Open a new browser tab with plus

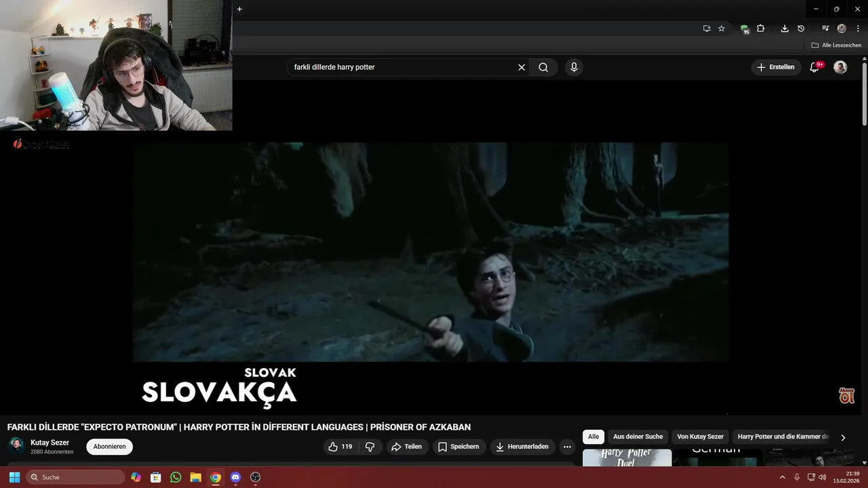pos(239,9)
